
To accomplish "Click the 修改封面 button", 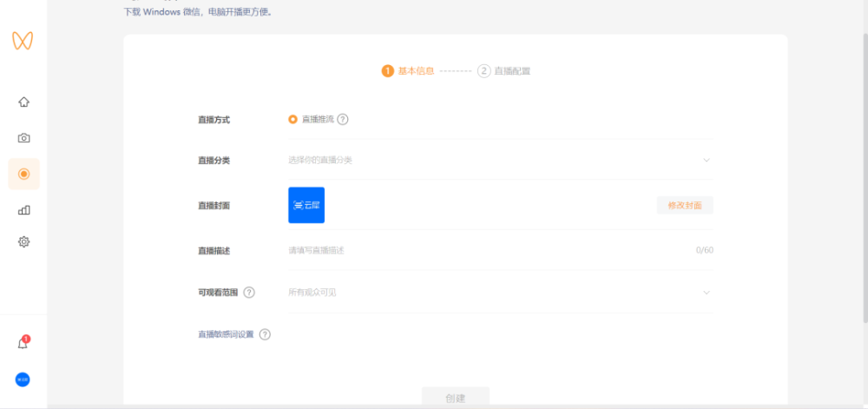I will tap(685, 205).
